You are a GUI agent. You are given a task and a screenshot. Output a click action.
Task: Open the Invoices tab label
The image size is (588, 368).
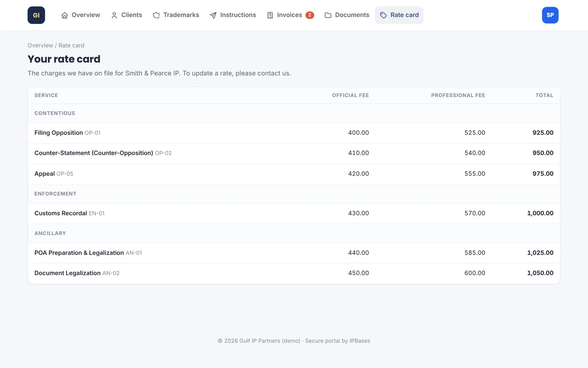tap(290, 15)
